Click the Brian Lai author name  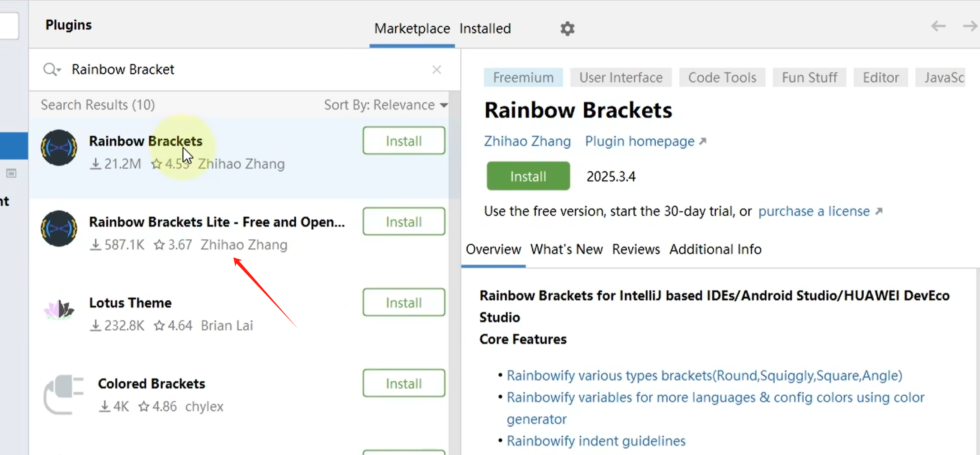point(227,326)
